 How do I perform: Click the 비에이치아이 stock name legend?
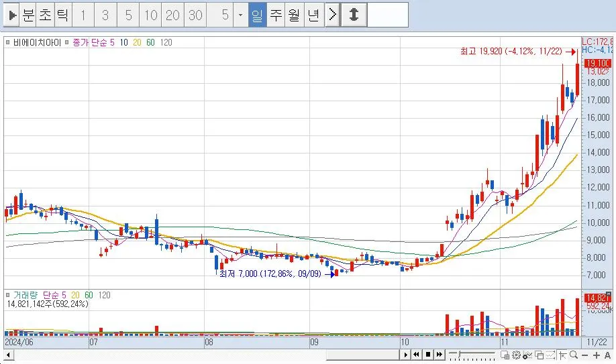[x=38, y=42]
